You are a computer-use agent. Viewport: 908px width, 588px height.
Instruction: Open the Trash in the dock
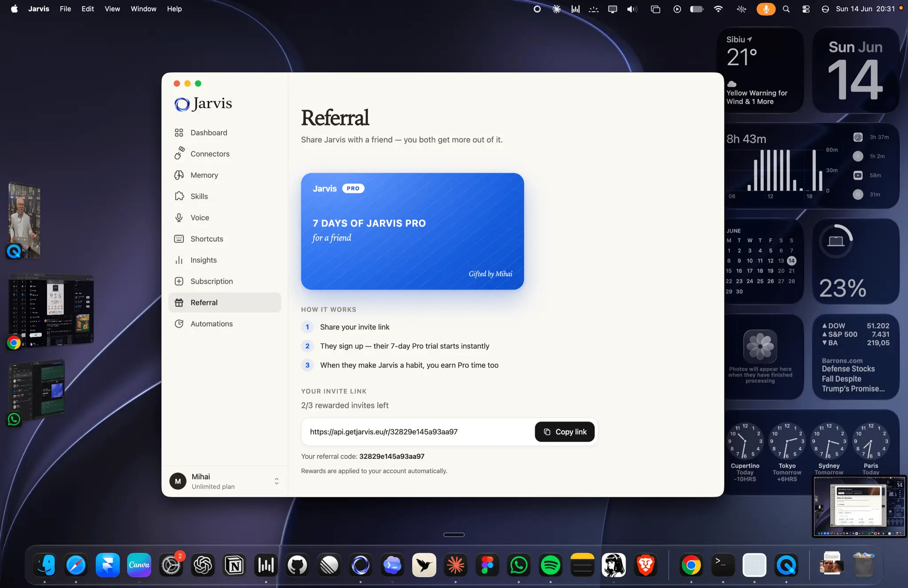tap(863, 564)
